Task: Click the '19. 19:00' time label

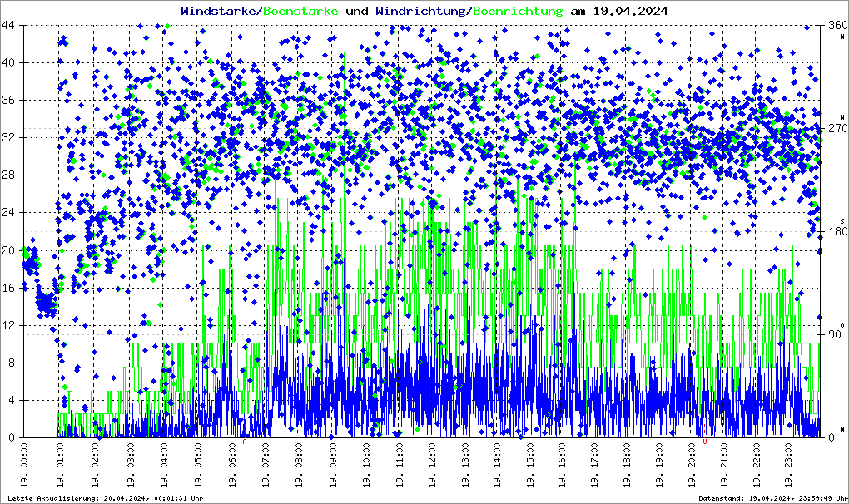Action: [x=660, y=466]
